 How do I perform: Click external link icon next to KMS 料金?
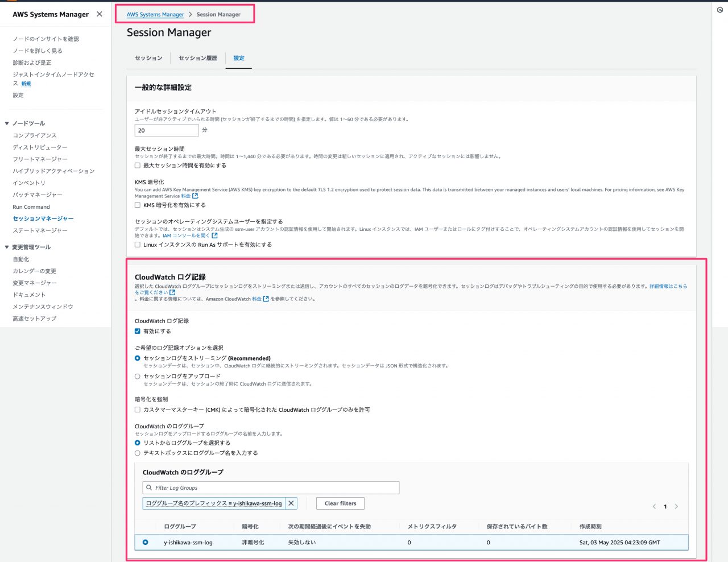(x=195, y=196)
